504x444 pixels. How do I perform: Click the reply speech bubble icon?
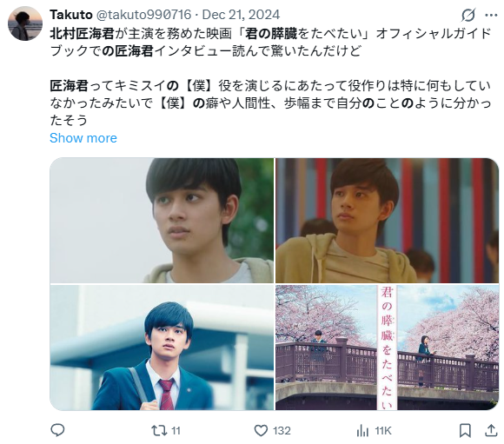pyautogui.click(x=58, y=430)
